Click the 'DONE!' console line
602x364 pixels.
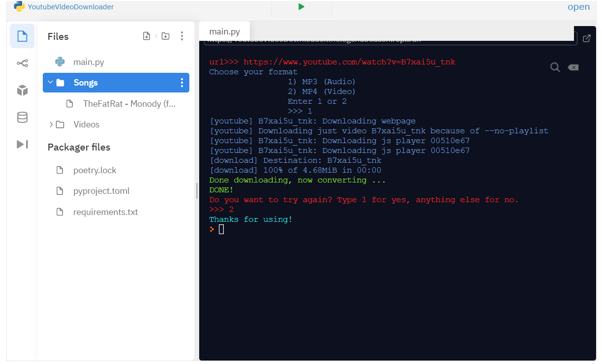click(x=221, y=190)
